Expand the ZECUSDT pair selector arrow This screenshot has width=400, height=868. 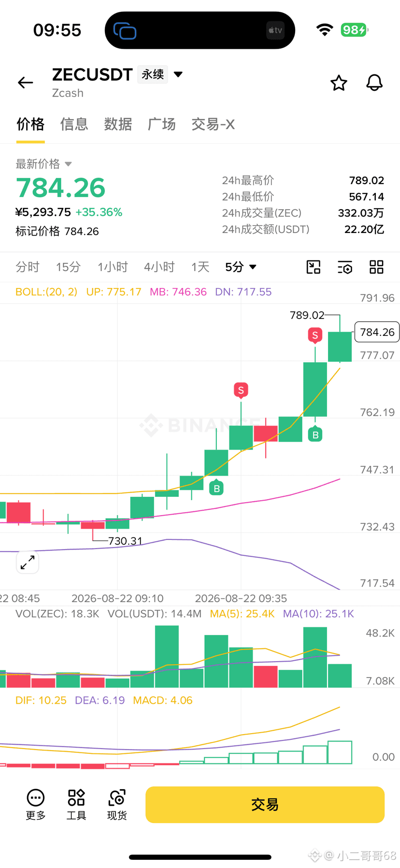178,74
